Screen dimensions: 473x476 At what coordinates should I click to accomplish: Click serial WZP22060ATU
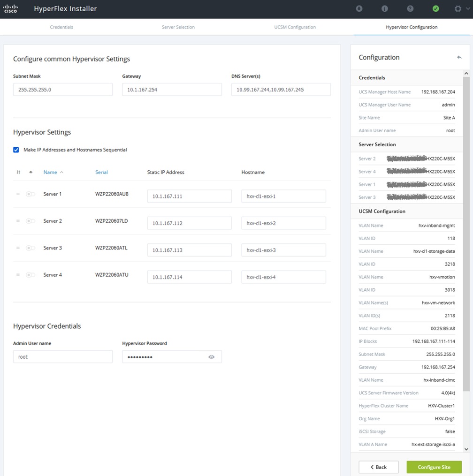pos(112,275)
